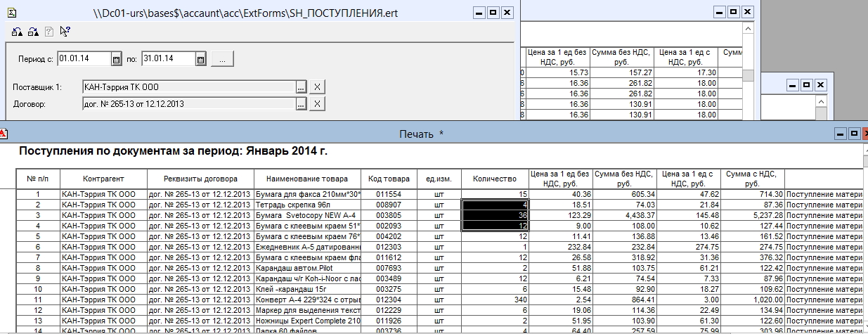
Task: Select the Наименование товара column header
Action: click(306, 179)
